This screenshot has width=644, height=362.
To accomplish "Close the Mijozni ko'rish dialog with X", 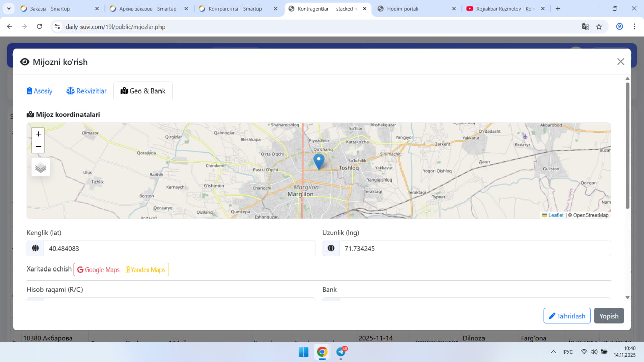I will [620, 62].
